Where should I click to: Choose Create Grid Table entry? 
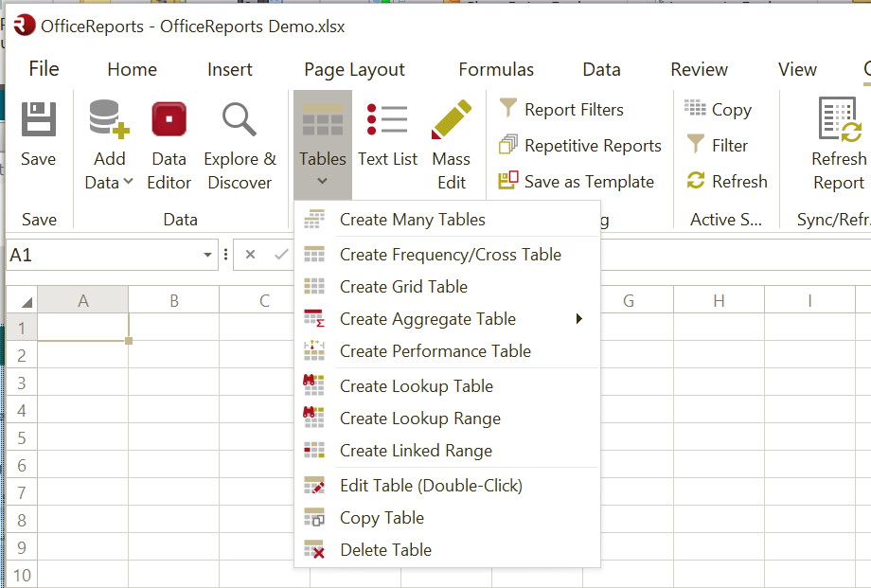point(447,287)
